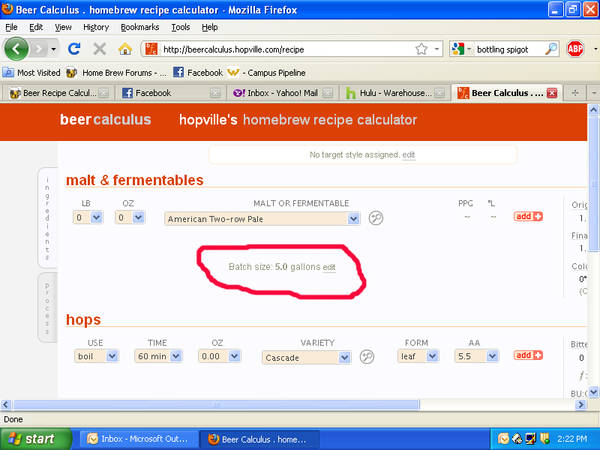Click the vertical scrollbar up arrow
The height and width of the screenshot is (450, 600).
click(x=593, y=110)
